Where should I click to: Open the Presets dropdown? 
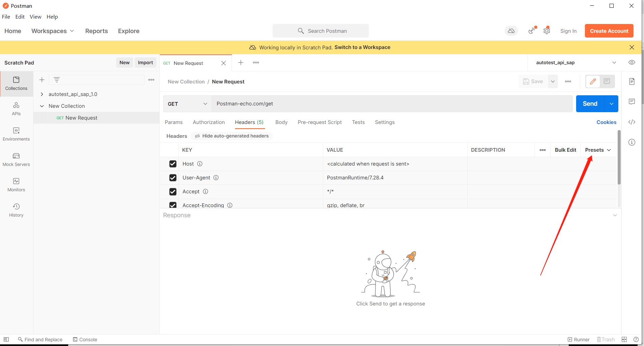(x=598, y=150)
